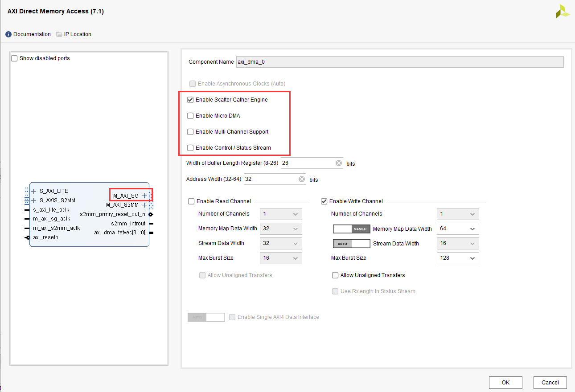Enable Multi Channel Support checkbox
Image resolution: width=575 pixels, height=392 pixels.
click(190, 132)
